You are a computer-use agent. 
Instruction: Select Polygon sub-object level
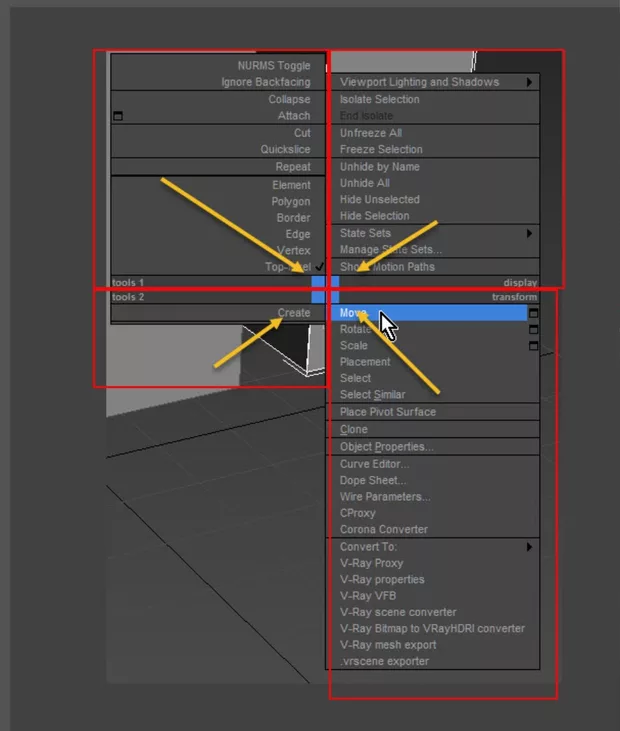pos(291,201)
